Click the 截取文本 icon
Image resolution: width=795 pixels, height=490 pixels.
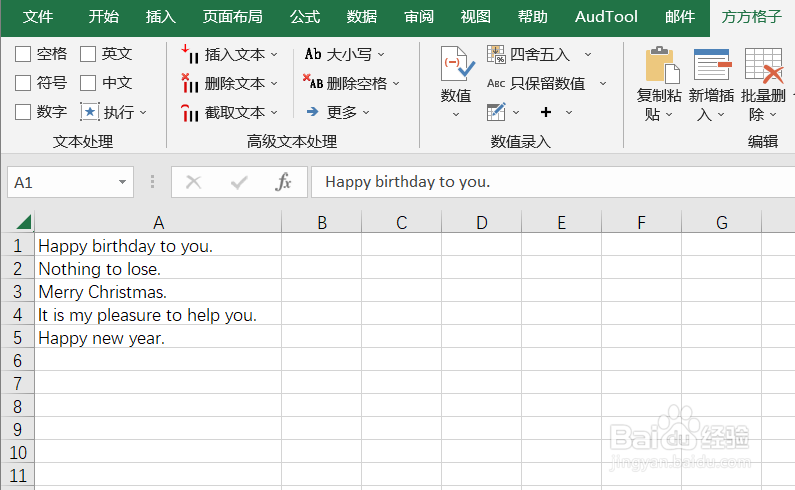pyautogui.click(x=190, y=112)
